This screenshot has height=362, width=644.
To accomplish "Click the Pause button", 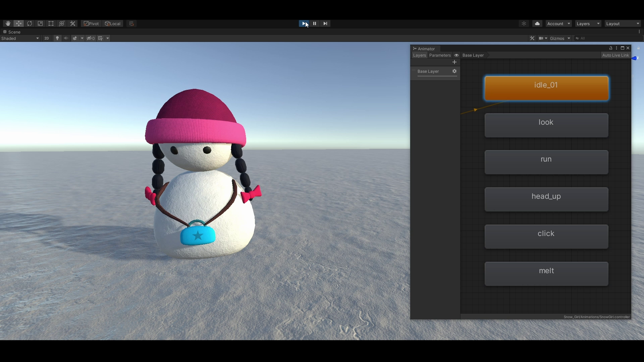I will pos(315,23).
